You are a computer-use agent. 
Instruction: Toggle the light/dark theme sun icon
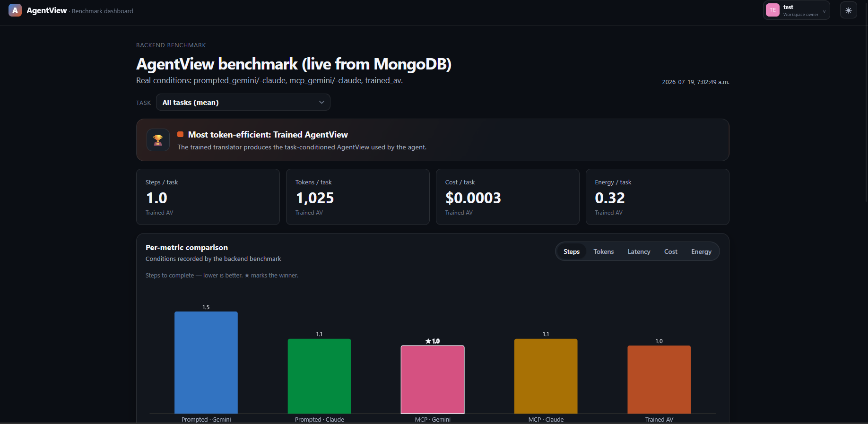click(x=849, y=10)
